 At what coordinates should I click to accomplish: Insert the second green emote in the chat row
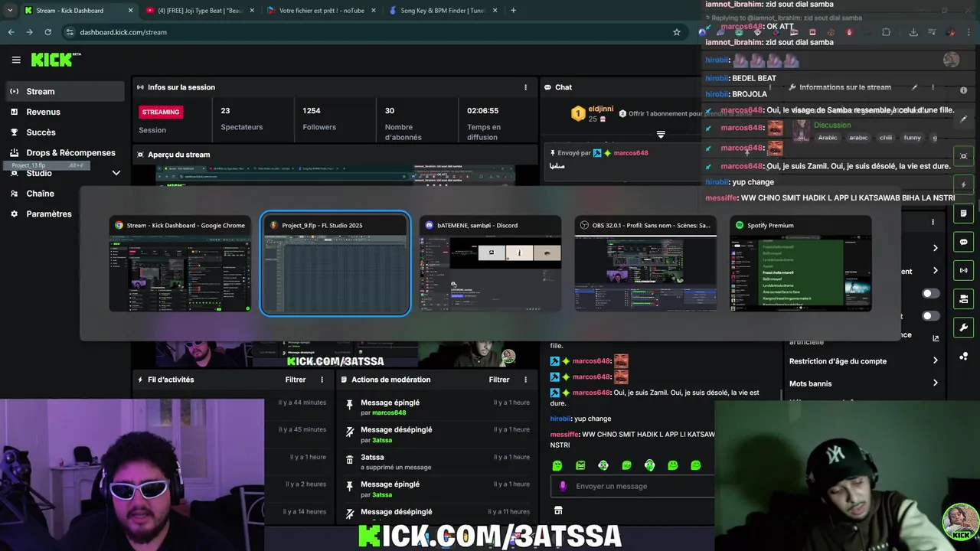coord(580,465)
